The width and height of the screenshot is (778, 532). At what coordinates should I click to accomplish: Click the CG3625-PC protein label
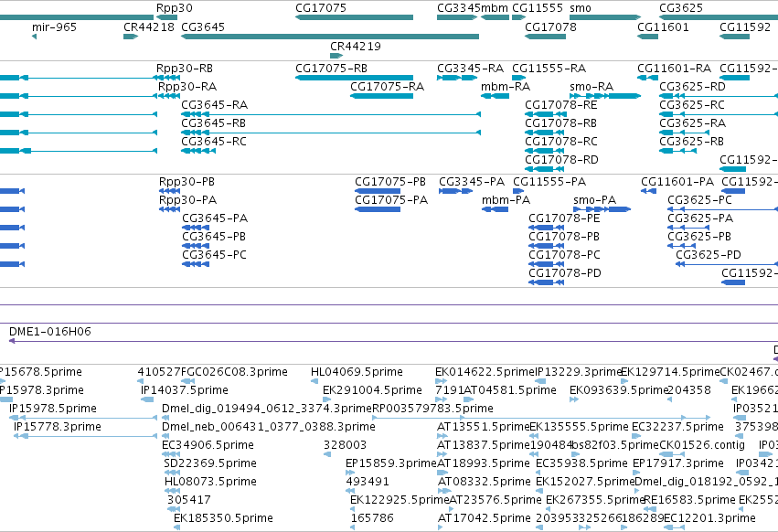click(699, 200)
